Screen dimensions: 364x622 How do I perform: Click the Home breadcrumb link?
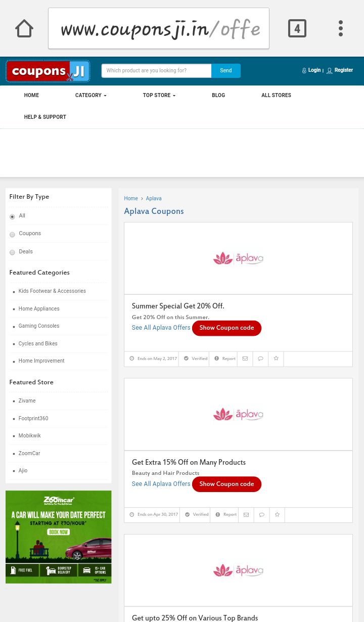tap(131, 199)
